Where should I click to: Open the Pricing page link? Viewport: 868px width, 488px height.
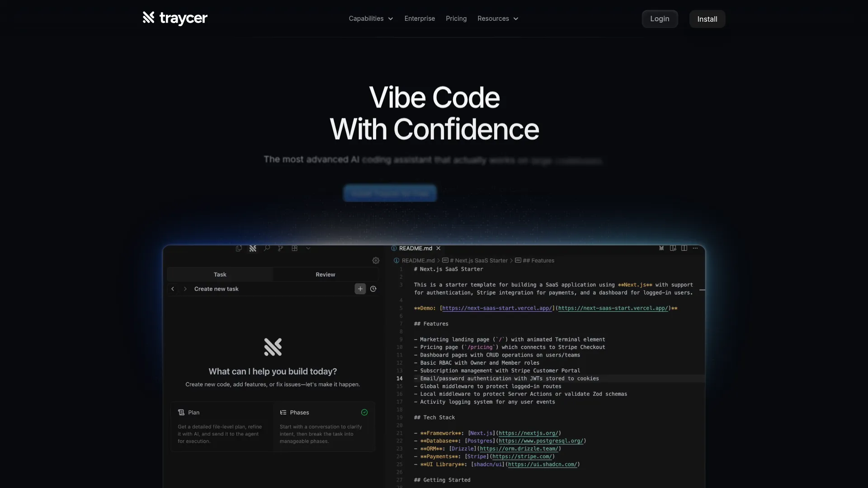(456, 19)
